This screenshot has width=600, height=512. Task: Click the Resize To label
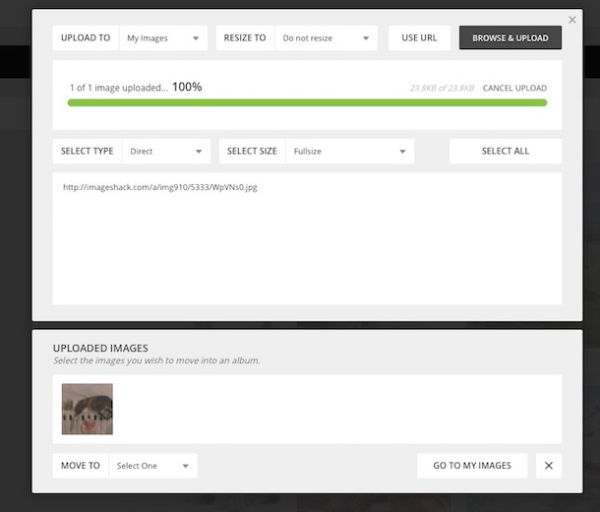pos(245,38)
